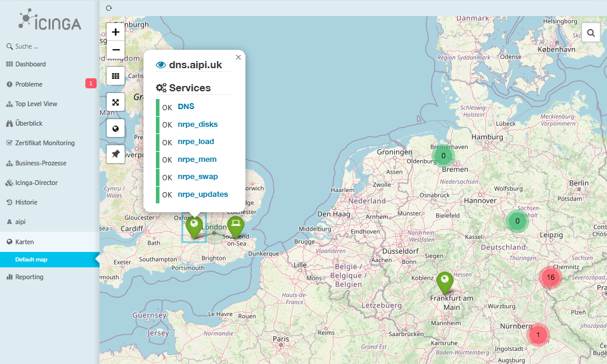Click the pushpin marker control button

click(116, 154)
